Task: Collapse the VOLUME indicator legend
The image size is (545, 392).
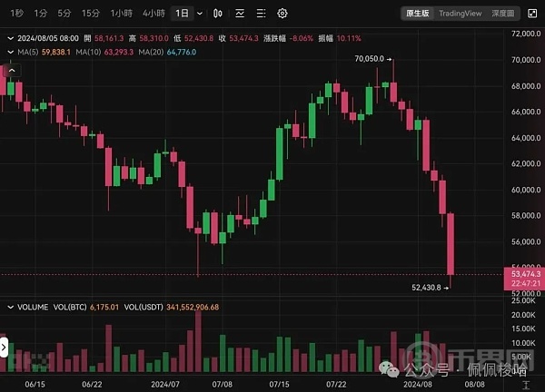Action: click(10, 308)
